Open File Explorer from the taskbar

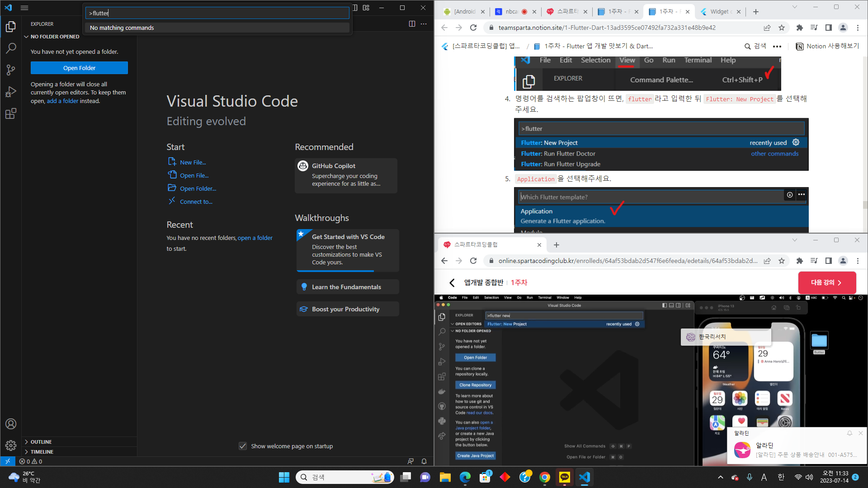click(445, 477)
